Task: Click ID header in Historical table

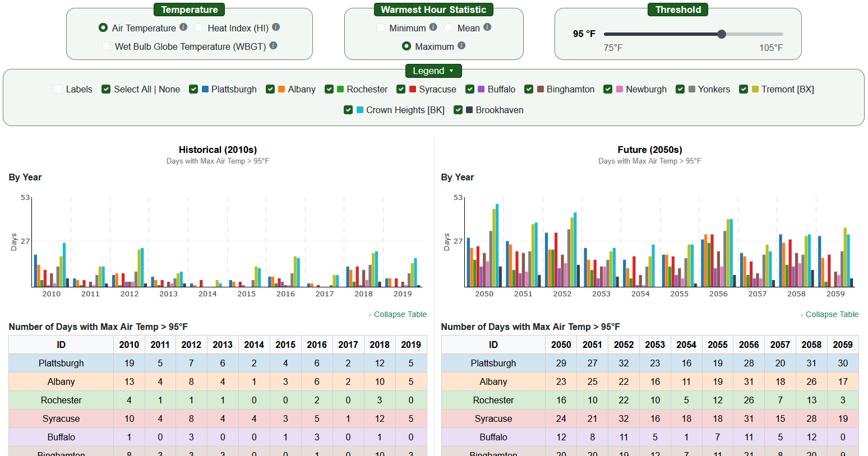Action: point(61,345)
